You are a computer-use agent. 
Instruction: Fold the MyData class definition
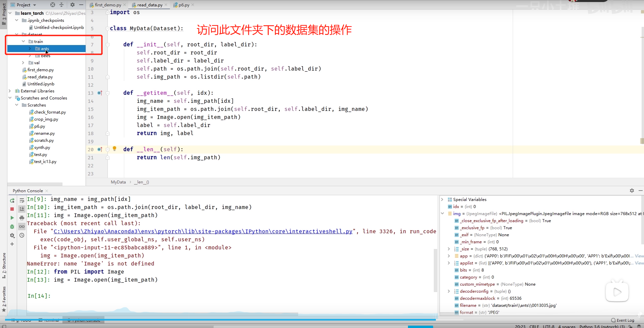pyautogui.click(x=108, y=28)
